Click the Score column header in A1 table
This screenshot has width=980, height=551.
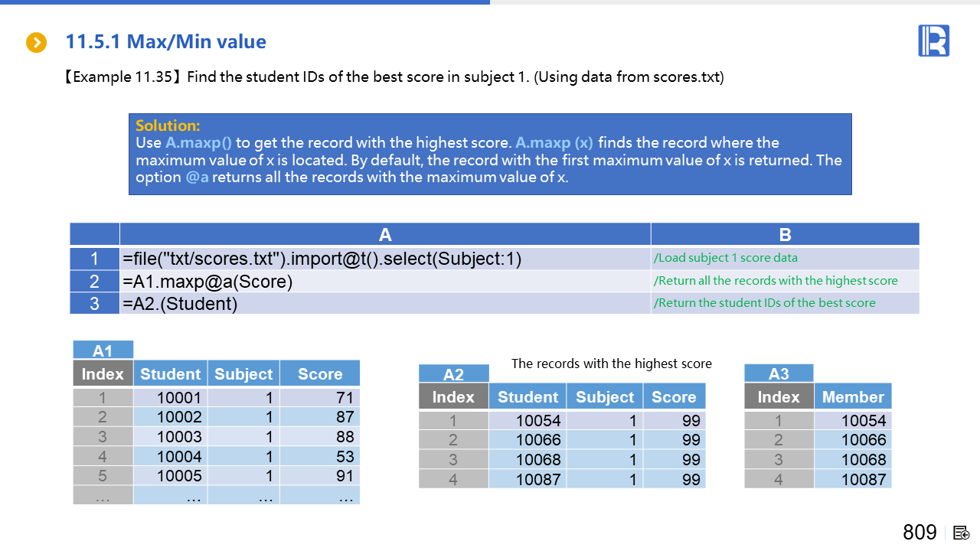(x=319, y=374)
